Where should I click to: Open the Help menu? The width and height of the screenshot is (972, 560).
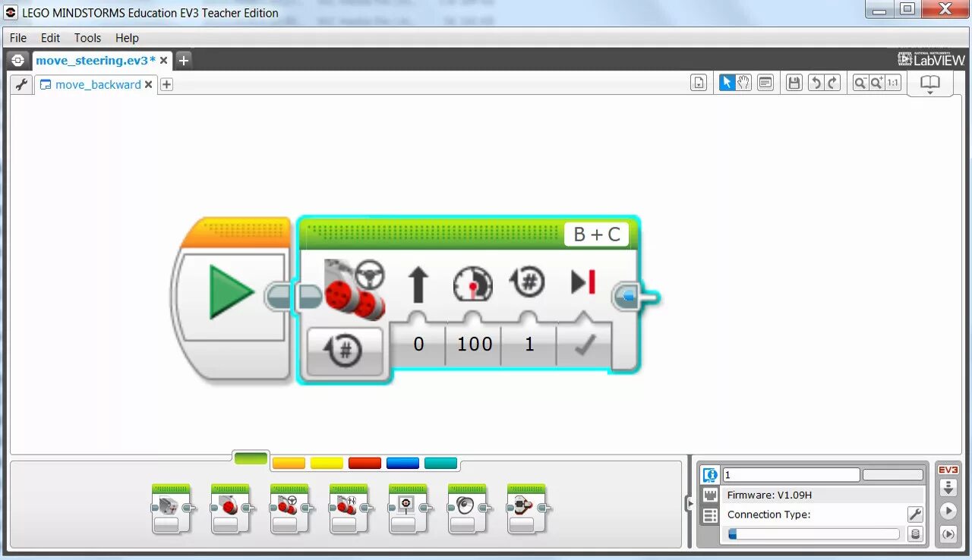pyautogui.click(x=127, y=38)
